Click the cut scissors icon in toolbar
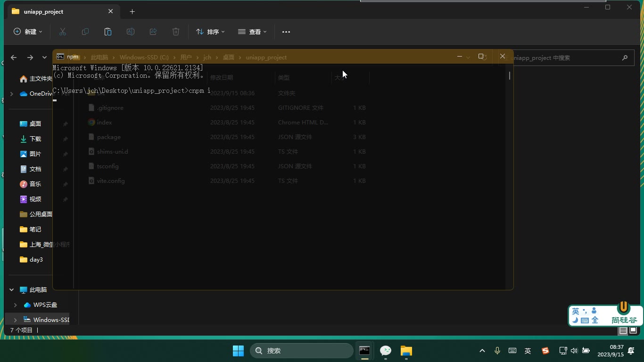644x362 pixels. pos(63,32)
